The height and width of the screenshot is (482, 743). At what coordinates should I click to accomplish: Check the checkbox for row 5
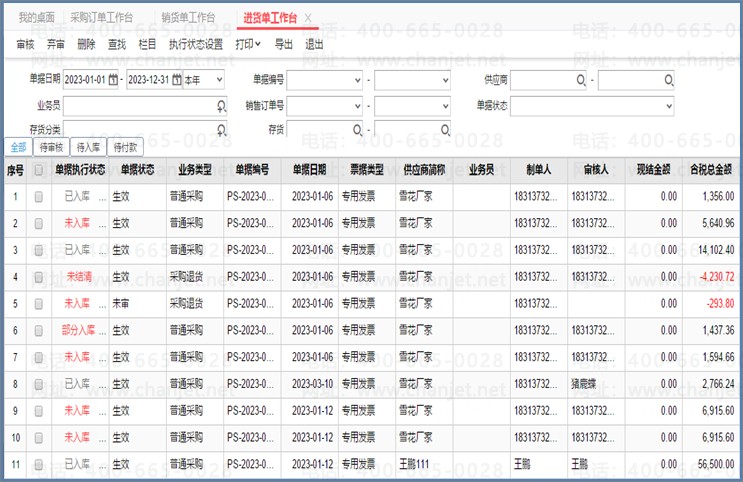point(38,304)
